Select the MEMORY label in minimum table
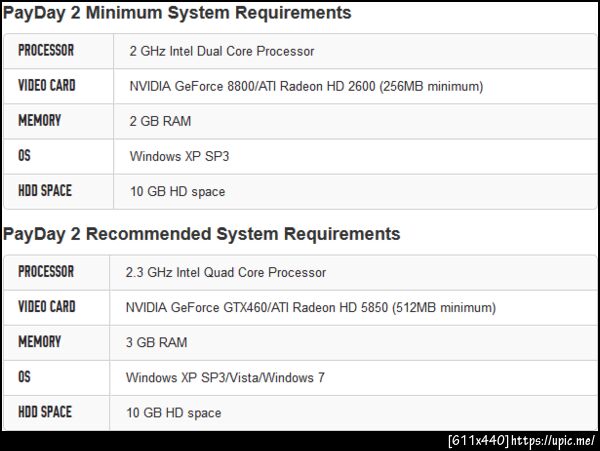 tap(39, 120)
